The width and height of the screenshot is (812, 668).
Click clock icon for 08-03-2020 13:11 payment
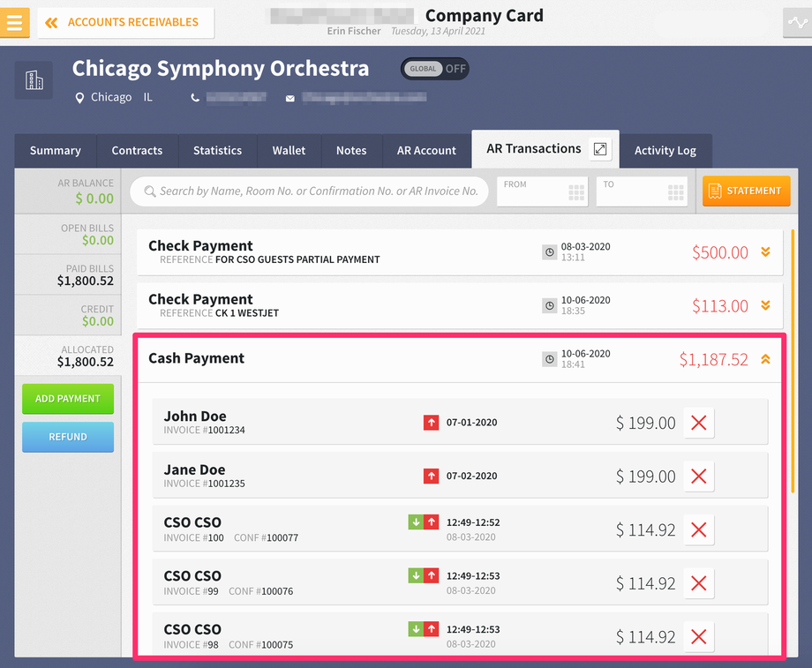click(550, 252)
